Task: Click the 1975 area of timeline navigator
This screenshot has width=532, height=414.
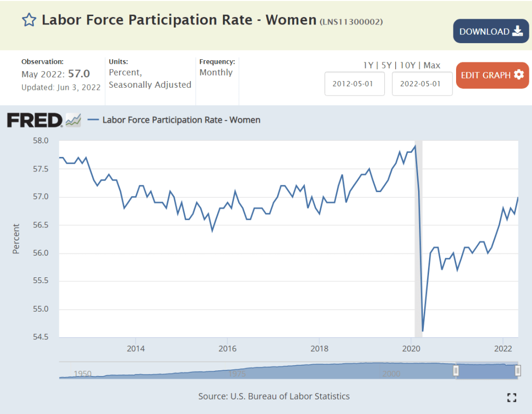Action: pos(237,373)
